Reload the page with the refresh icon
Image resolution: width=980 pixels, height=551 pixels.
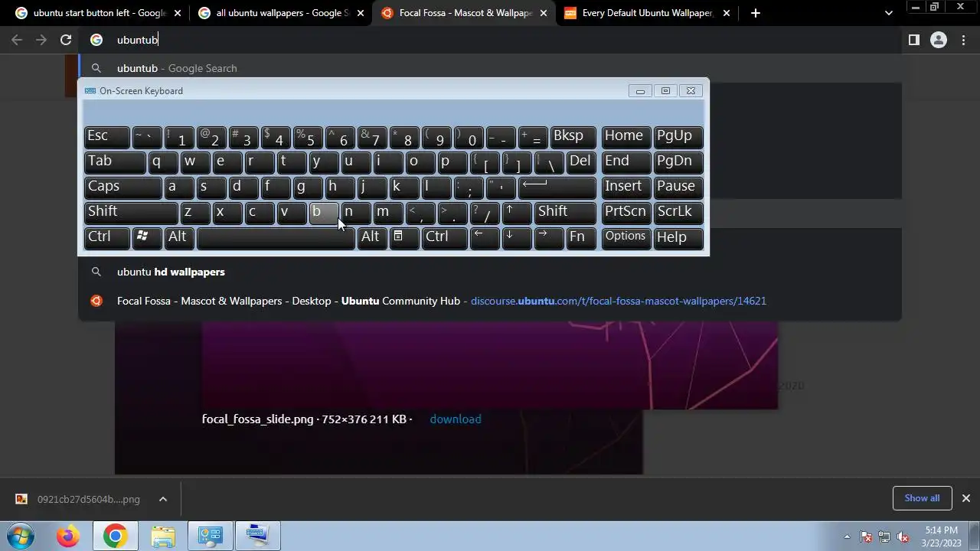(66, 40)
